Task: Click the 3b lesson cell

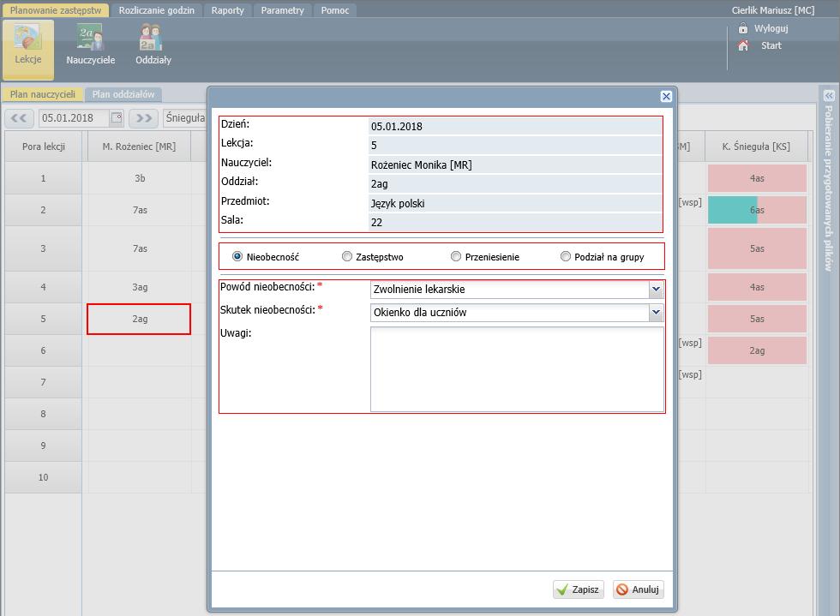Action: [x=140, y=178]
